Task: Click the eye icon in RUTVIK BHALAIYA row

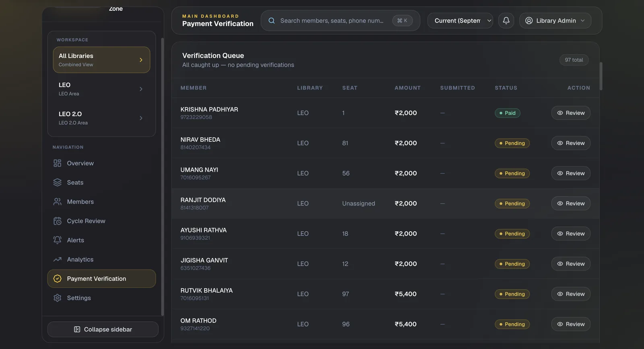Action: click(560, 294)
